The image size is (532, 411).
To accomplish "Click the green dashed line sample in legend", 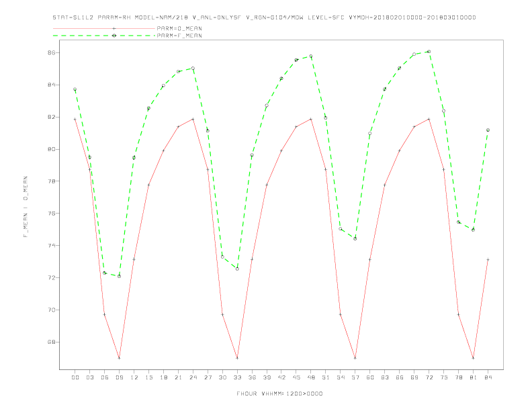I will 104,36.
